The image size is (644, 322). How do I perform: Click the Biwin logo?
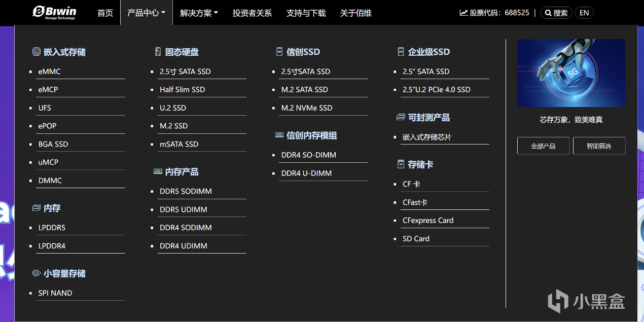click(54, 13)
